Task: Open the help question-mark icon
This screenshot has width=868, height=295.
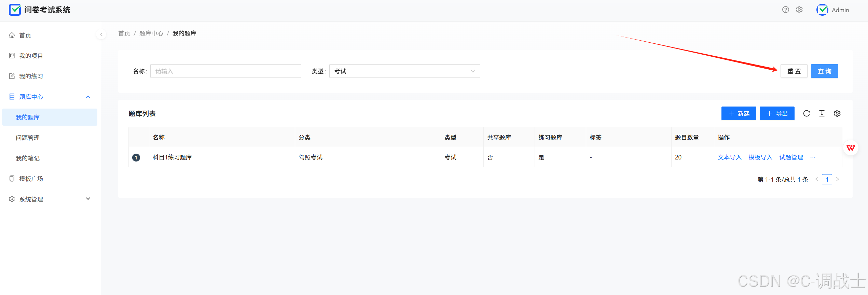Action: point(786,10)
